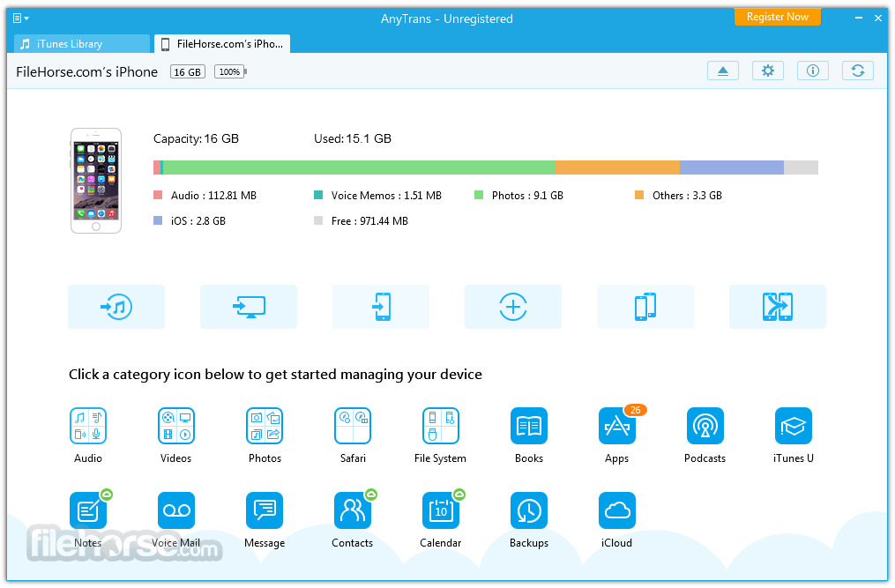Open the File System category

click(x=441, y=426)
